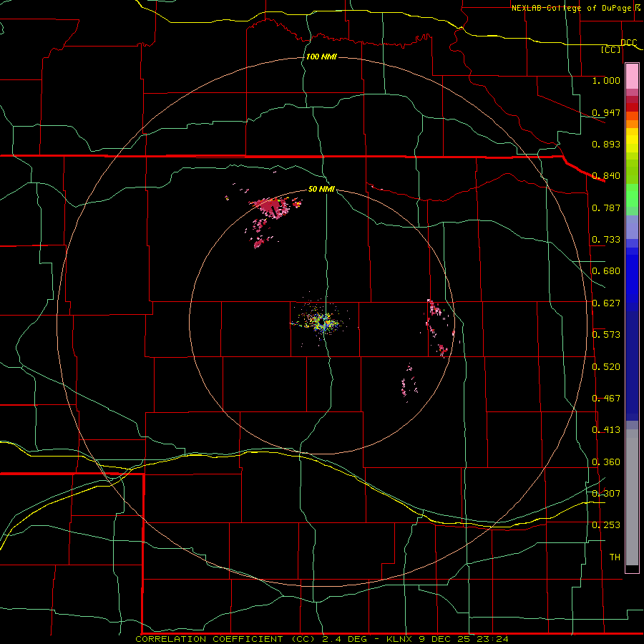Image resolution: width=644 pixels, height=644 pixels.
Task: Click the 0.360 scale value
Action: (606, 462)
